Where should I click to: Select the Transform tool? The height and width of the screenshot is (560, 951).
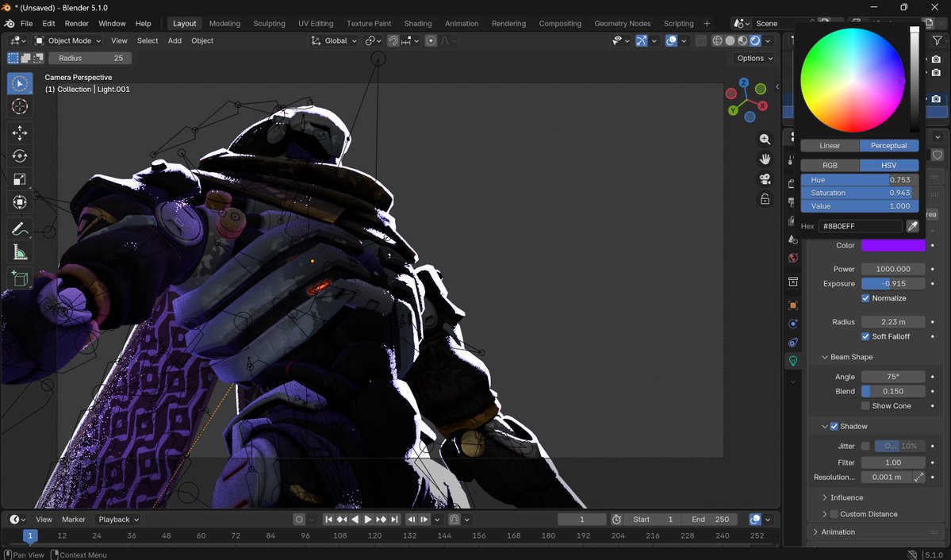20,202
